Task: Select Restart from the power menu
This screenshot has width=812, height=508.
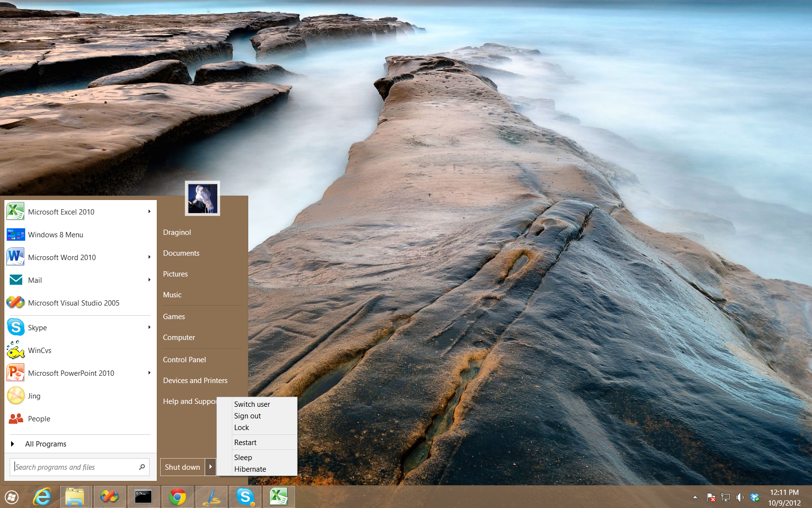Action: tap(245, 443)
